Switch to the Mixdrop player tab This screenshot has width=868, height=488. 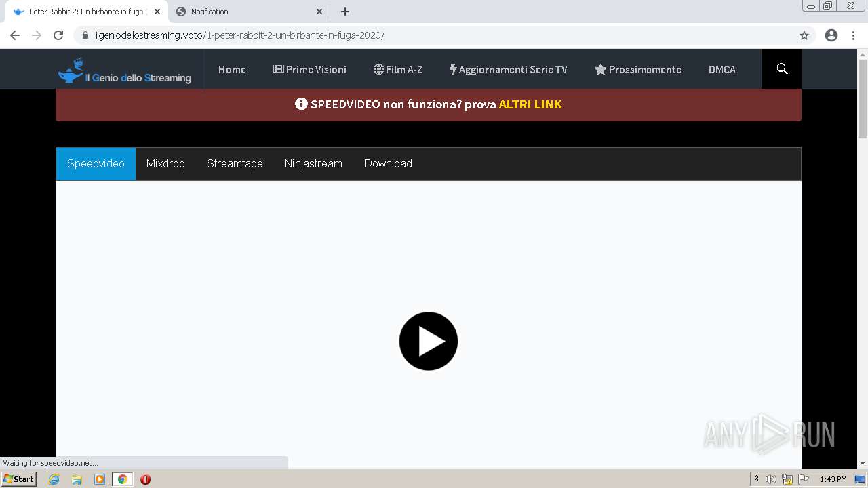[x=165, y=164]
